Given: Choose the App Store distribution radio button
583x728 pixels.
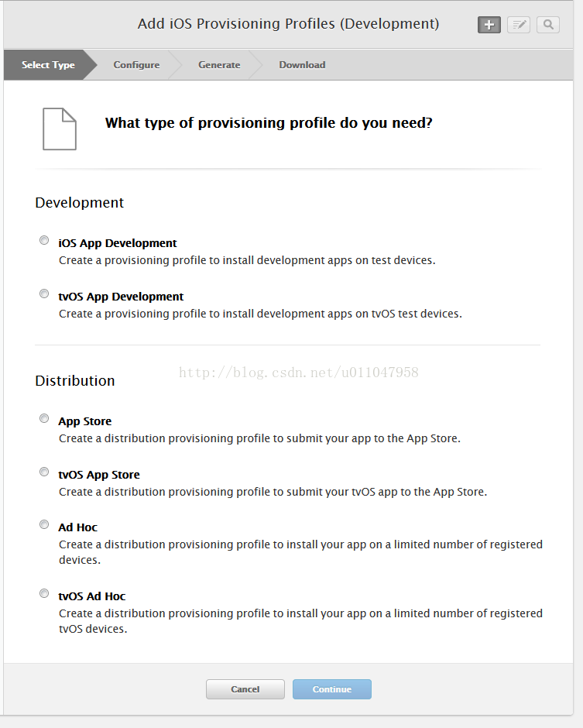Looking at the screenshot, I should click(44, 418).
